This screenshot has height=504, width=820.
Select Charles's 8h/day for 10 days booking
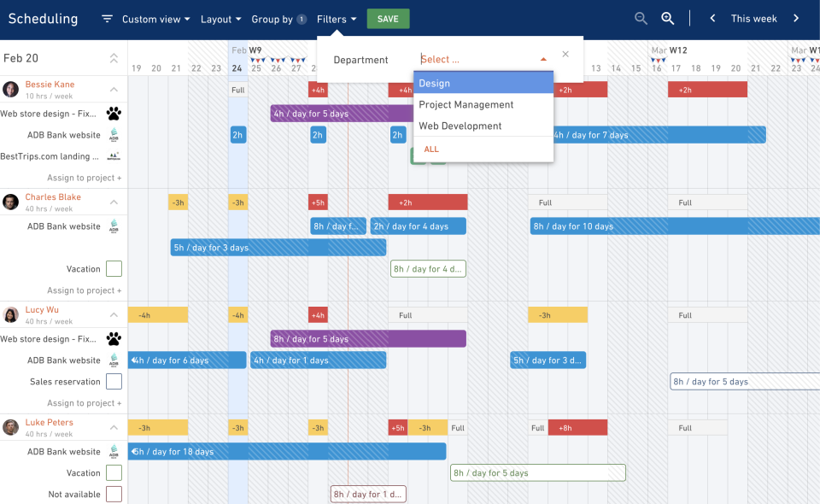[675, 226]
